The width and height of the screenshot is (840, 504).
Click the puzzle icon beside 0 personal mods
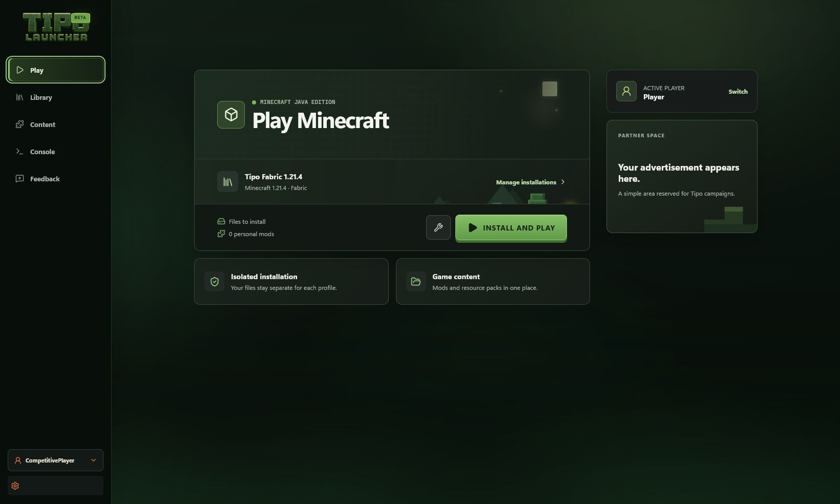pos(221,234)
